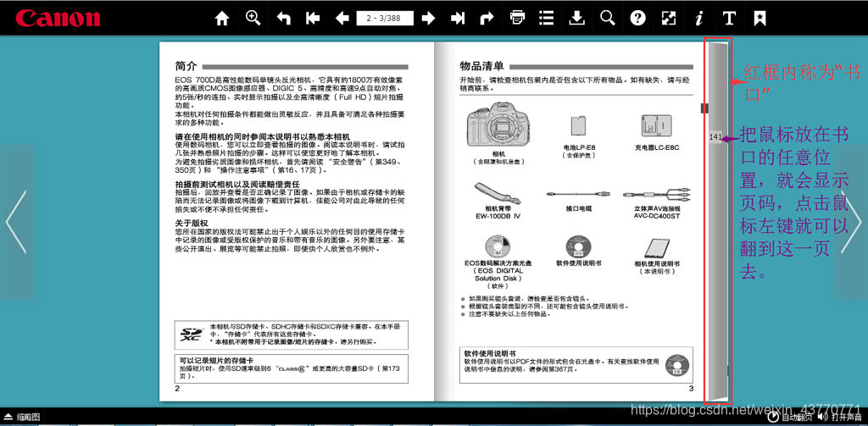Screen dimensions: 868x426
Task: Click the 可以记录短片的存储卡 box heading
Action: pos(216,360)
